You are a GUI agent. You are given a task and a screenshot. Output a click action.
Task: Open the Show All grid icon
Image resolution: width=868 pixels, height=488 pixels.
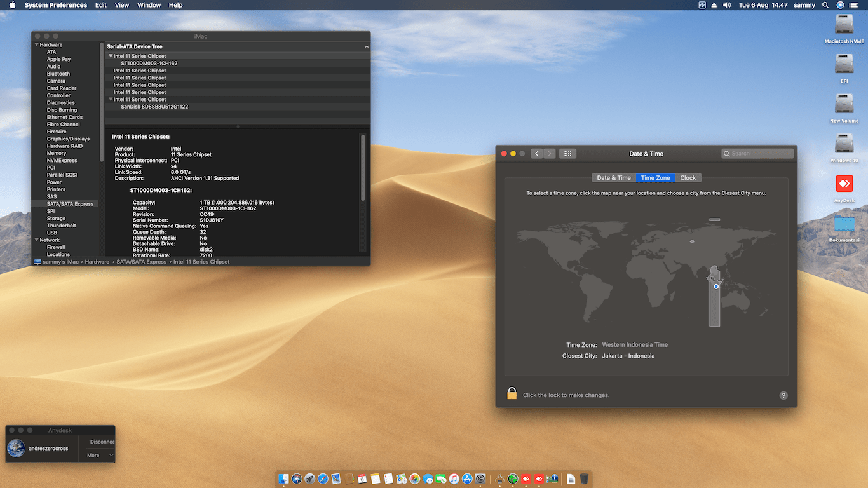pos(567,154)
